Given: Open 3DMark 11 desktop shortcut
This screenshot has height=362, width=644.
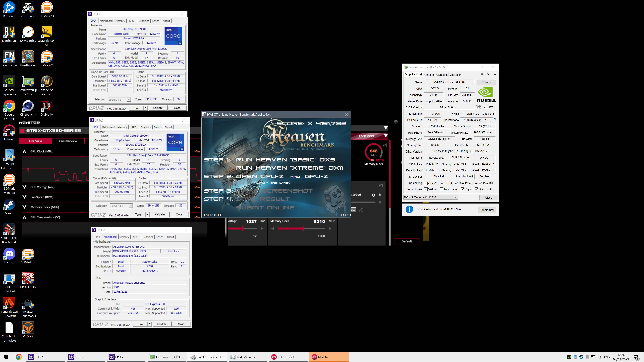Looking at the screenshot, I should click(x=47, y=10).
